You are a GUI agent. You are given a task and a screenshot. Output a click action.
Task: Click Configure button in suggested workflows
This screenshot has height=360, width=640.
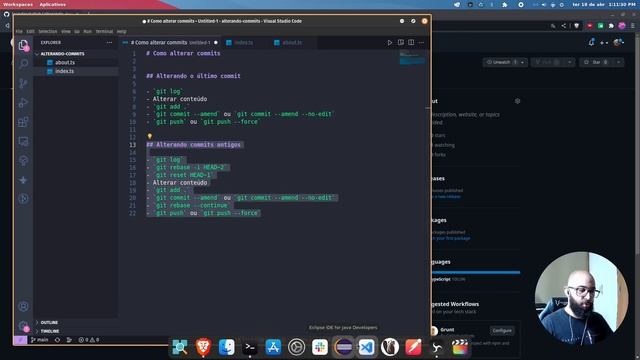click(x=502, y=330)
